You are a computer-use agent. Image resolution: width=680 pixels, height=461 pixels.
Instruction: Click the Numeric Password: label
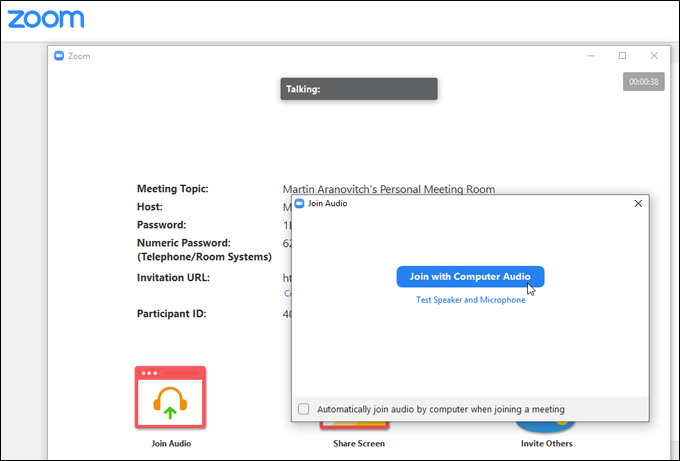(184, 243)
